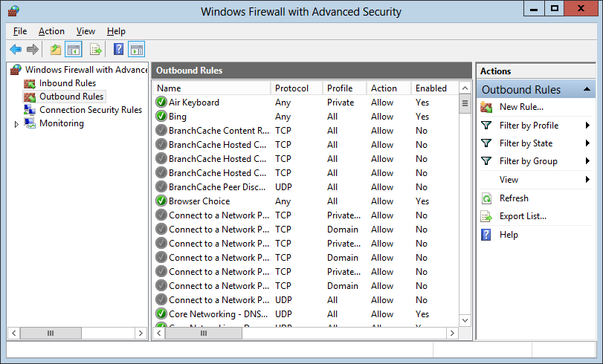Click Refresh in the Actions pane

click(x=514, y=198)
